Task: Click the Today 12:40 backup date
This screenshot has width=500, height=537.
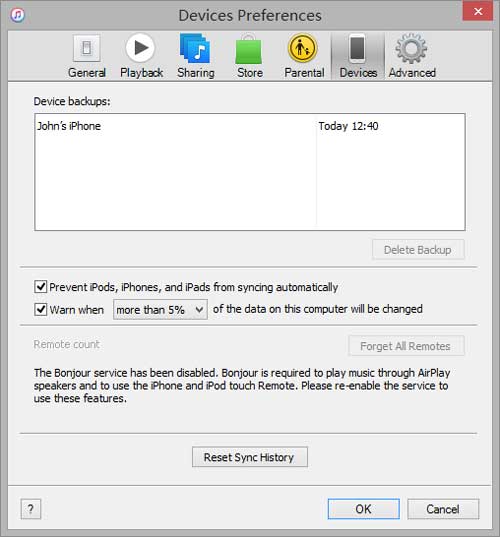Action: point(348,126)
